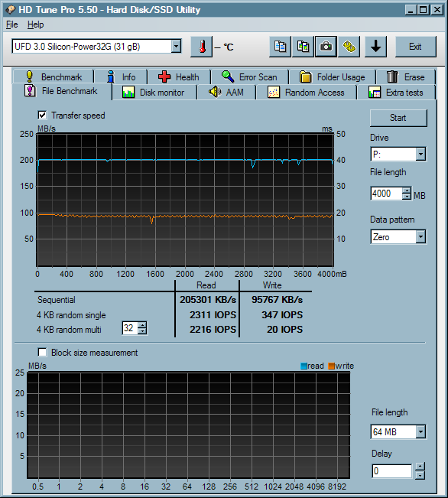448x498 pixels.
Task: Click the File length 4000 input field
Action: [386, 194]
